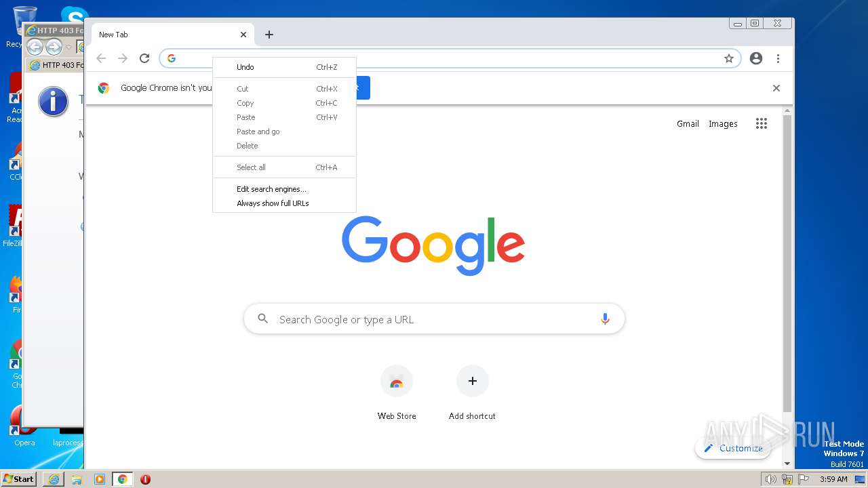Choose Paste from the context menu

(285, 117)
